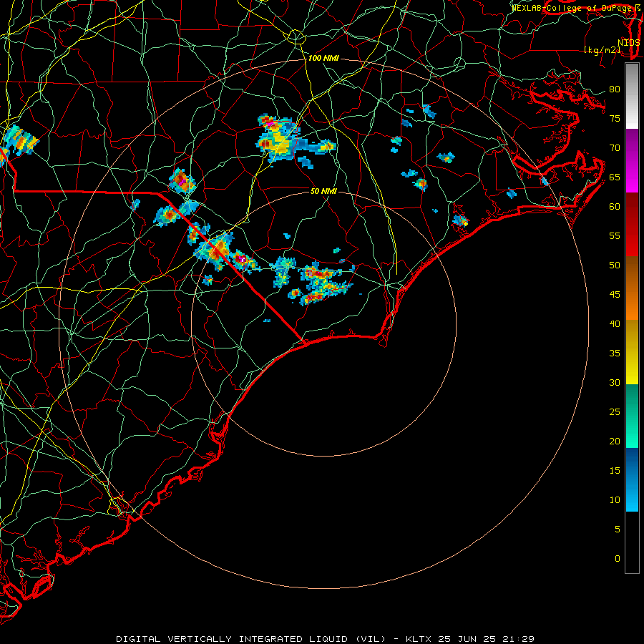
Task: Click the color scale value '50'
Action: click(615, 265)
